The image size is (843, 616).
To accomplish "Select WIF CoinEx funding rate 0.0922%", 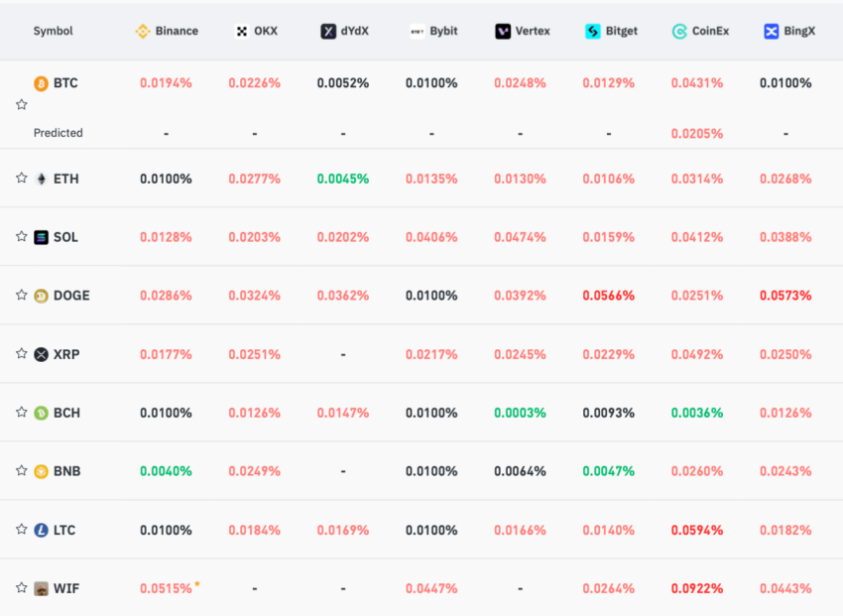I will pos(697,588).
